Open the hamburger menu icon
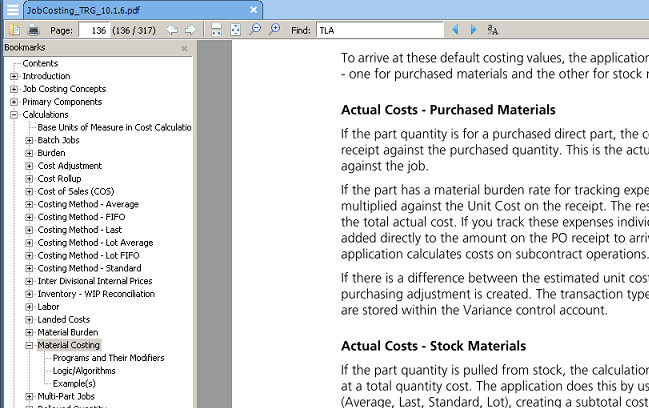 click(x=12, y=10)
